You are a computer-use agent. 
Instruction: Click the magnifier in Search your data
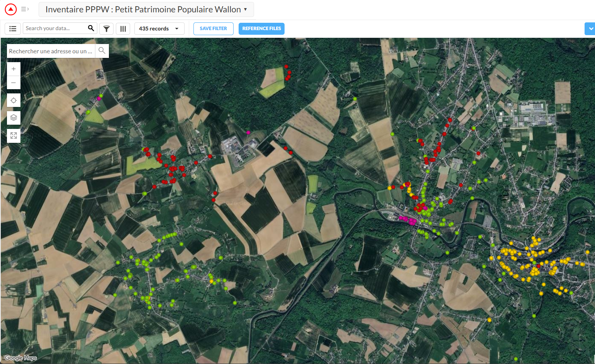click(91, 28)
